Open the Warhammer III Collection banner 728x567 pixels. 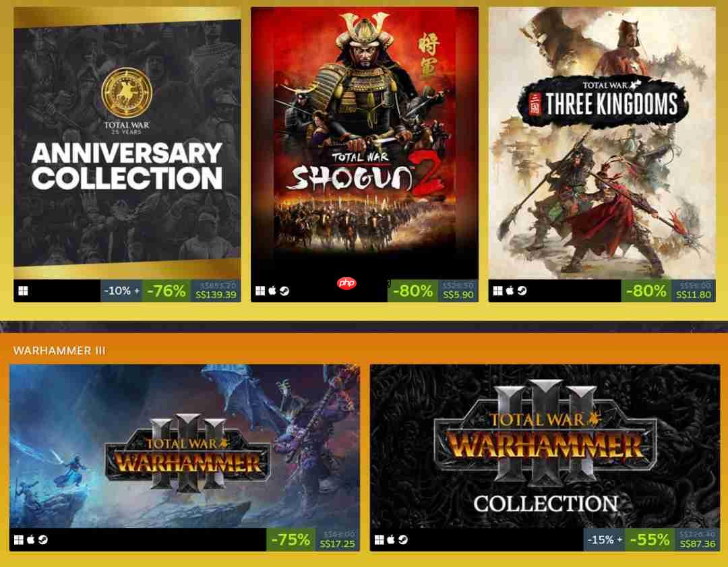tap(545, 446)
